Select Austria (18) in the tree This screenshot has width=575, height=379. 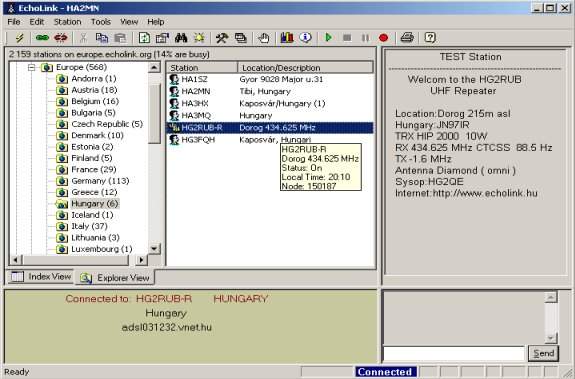[94, 90]
